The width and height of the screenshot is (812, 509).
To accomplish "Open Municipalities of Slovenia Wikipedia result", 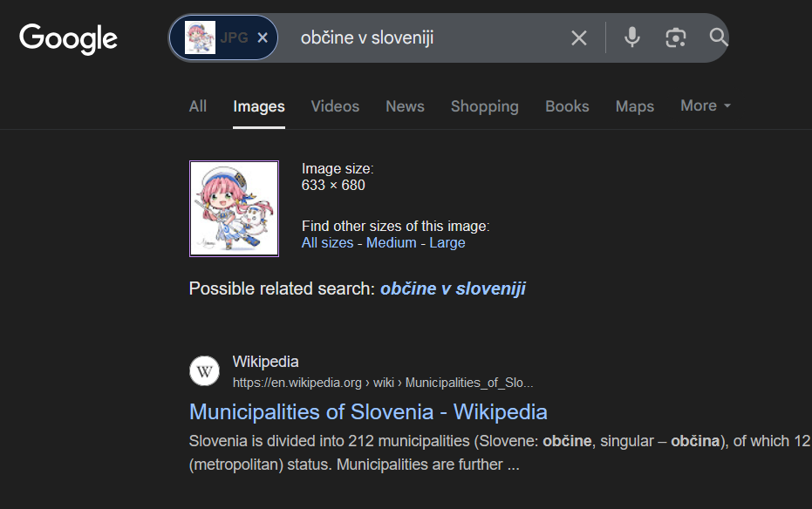I will pyautogui.click(x=368, y=411).
